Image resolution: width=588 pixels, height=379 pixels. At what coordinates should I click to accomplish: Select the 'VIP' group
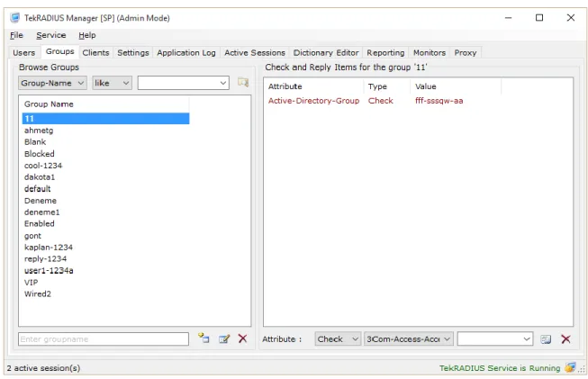(105, 283)
